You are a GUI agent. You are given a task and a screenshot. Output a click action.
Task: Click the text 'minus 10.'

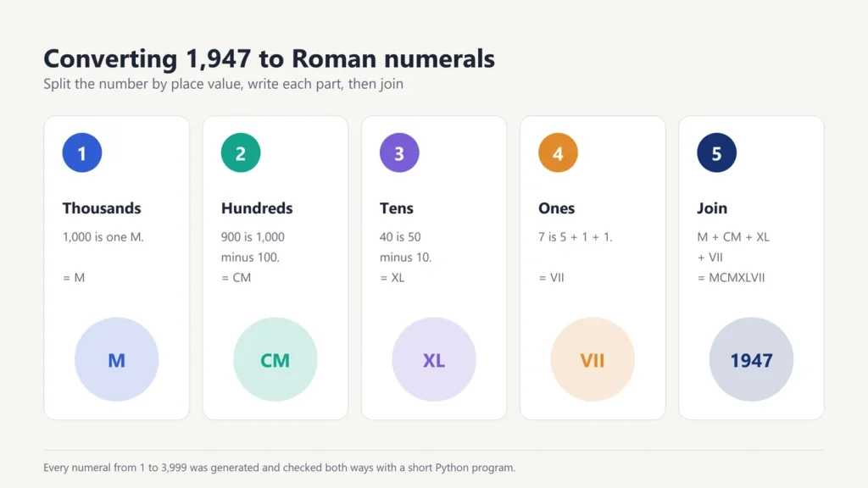point(405,258)
